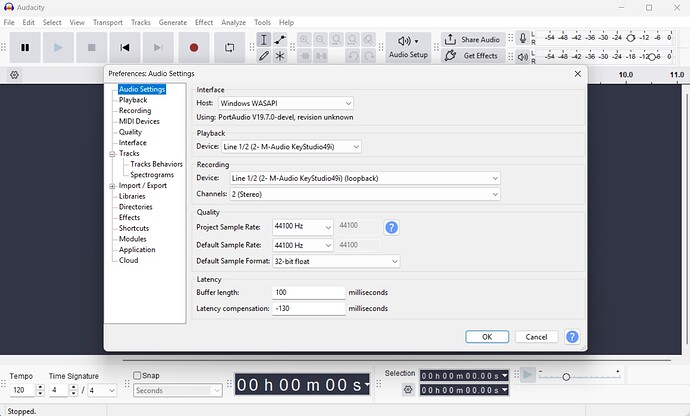Open the Host dropdown

[x=286, y=103]
